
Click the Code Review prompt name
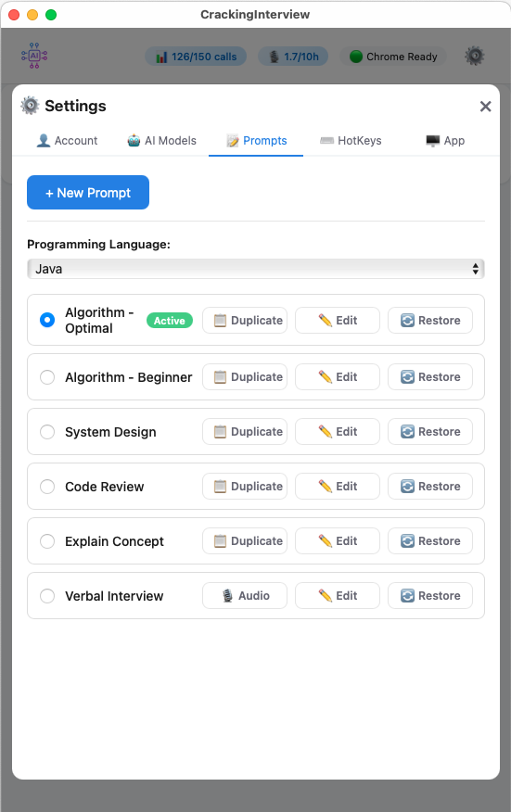(105, 487)
